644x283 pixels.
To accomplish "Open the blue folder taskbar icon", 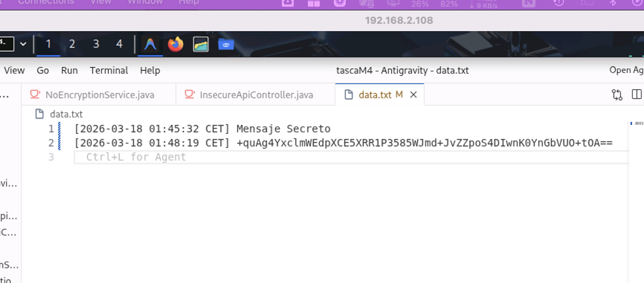I will tap(226, 45).
